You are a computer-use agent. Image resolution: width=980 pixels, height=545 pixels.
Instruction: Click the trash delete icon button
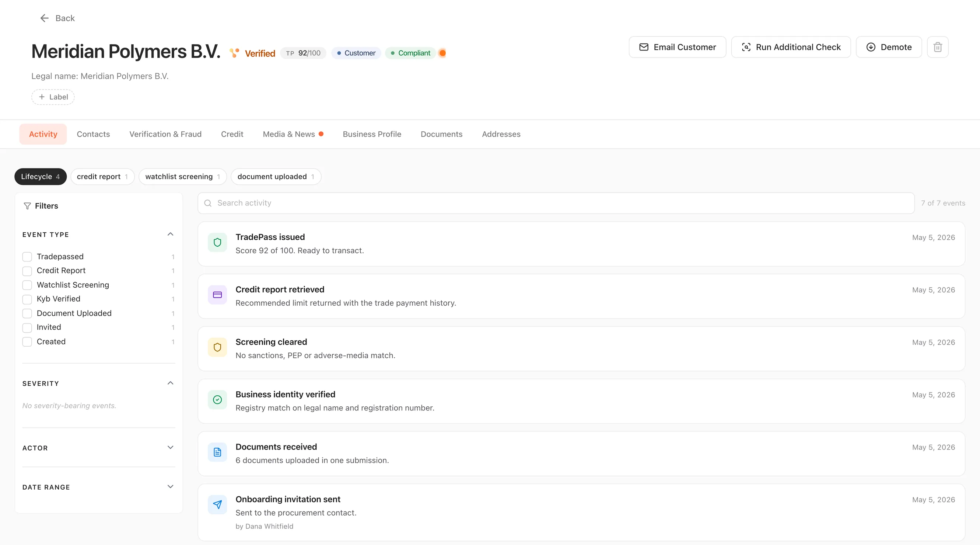tap(937, 47)
